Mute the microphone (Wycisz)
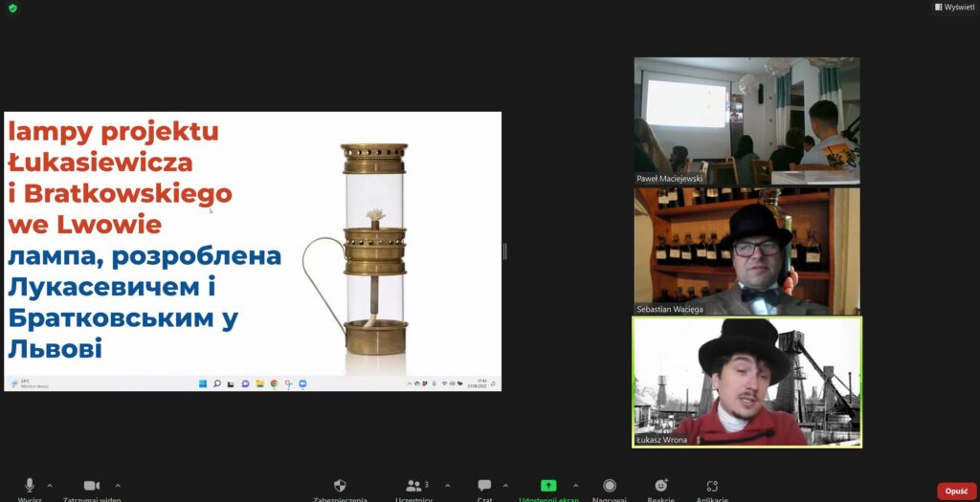The image size is (980, 502). pos(30,486)
